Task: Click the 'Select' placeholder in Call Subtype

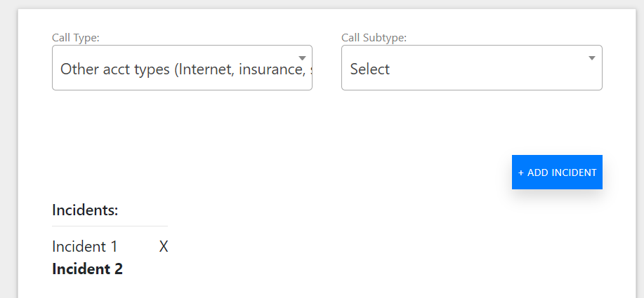Action: 369,69
